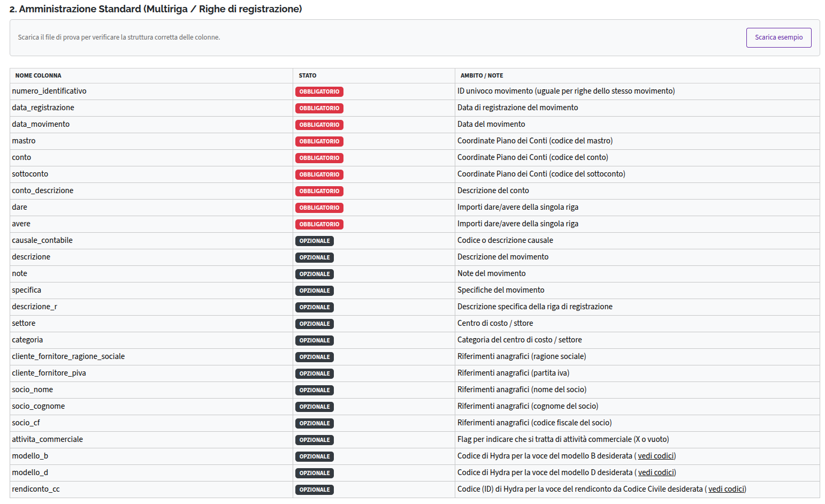The image size is (825, 504).
Task: Select the data_registrazione column name
Action: coord(43,108)
